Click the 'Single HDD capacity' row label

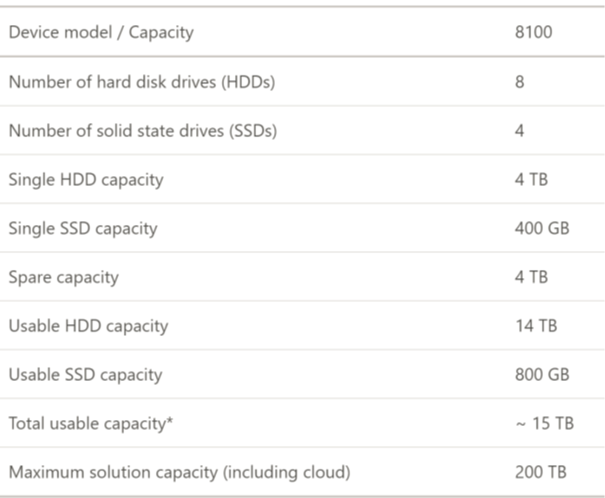(x=86, y=180)
